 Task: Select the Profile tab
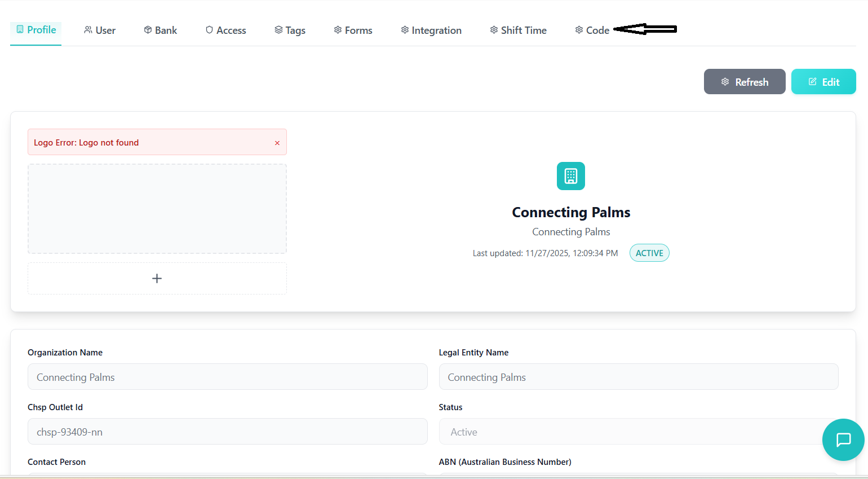point(36,30)
